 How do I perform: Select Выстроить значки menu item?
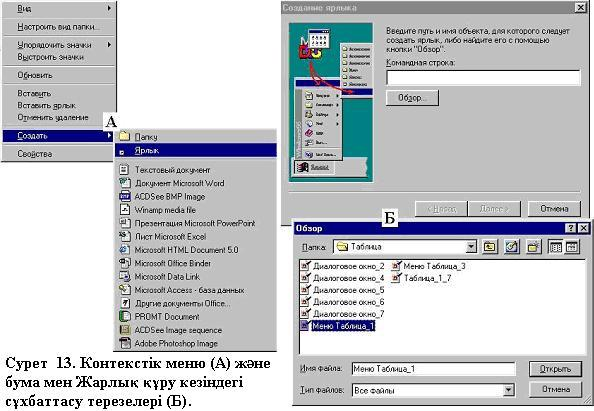(59, 57)
